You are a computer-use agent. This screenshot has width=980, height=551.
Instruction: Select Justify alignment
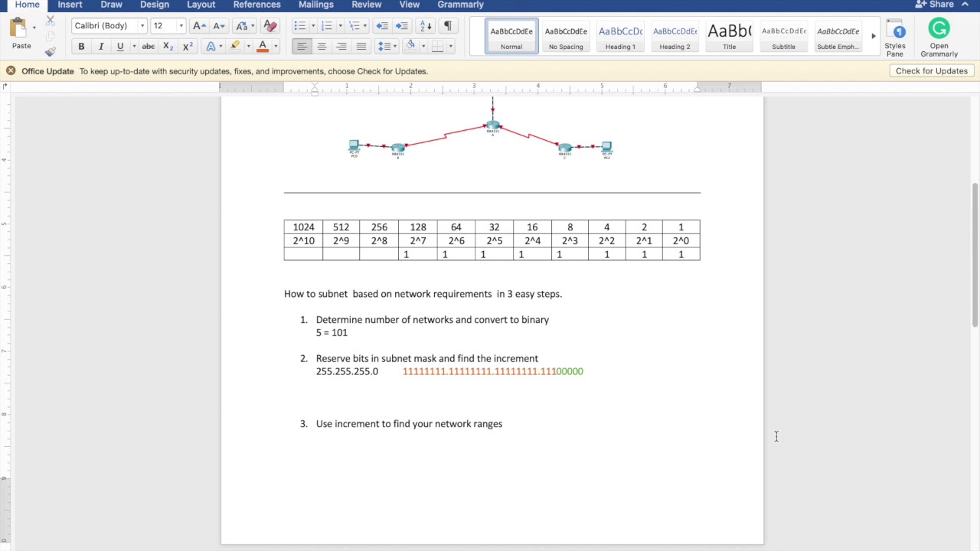[x=361, y=47]
